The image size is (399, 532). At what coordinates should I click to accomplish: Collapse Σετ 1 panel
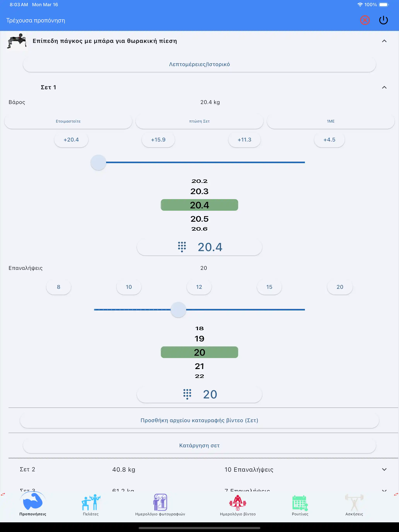click(384, 87)
